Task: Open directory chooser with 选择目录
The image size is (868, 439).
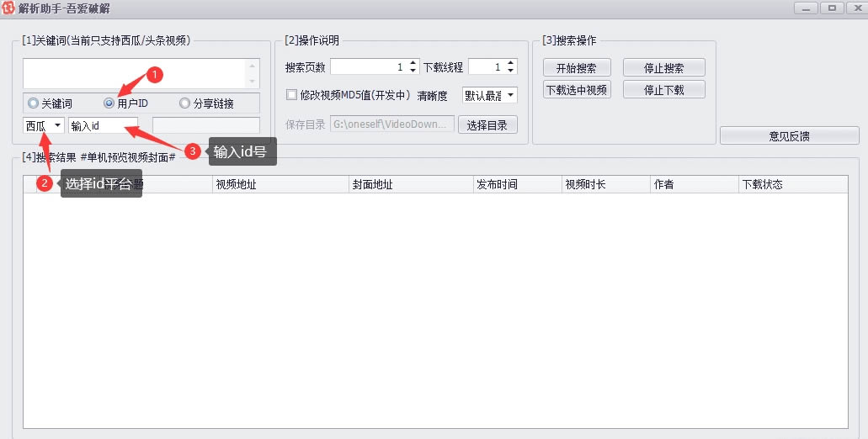Action: coord(487,125)
